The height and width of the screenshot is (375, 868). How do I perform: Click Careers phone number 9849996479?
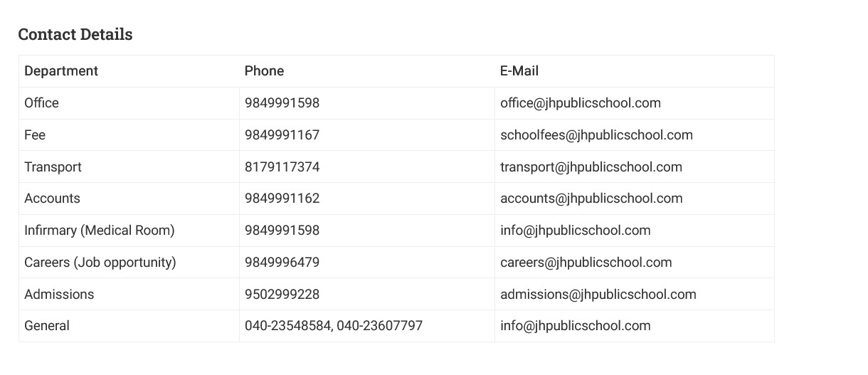[282, 263]
